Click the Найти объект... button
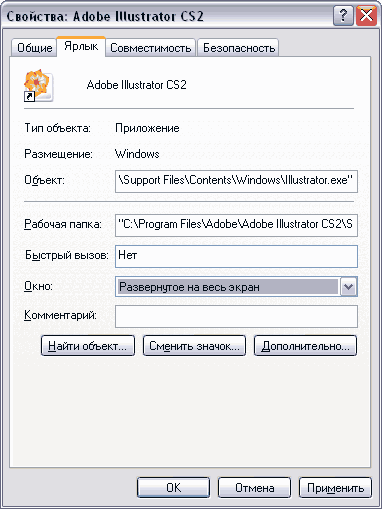The width and height of the screenshot is (382, 509). pos(88,346)
